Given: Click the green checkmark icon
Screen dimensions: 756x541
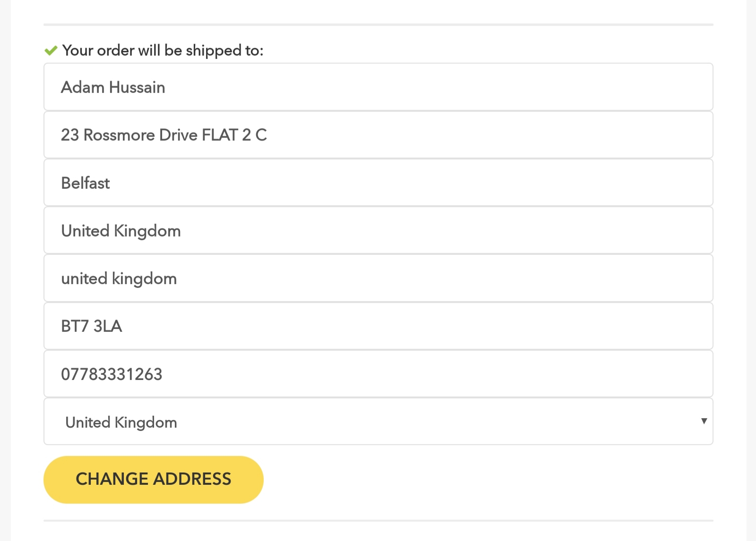Looking at the screenshot, I should click(51, 51).
